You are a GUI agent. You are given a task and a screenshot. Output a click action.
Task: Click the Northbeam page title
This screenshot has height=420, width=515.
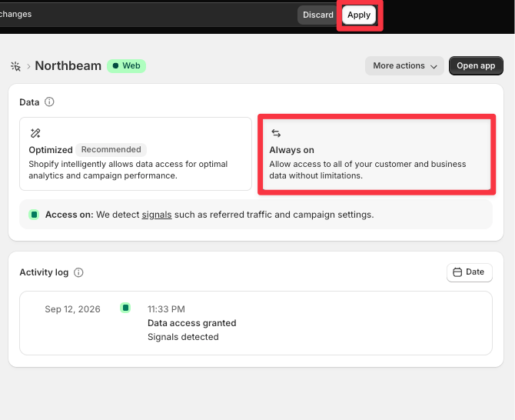[x=68, y=65]
